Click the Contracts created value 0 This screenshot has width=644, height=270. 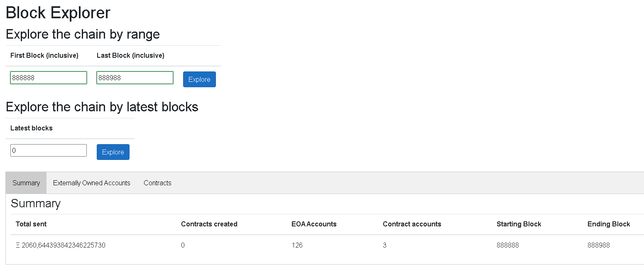click(183, 245)
